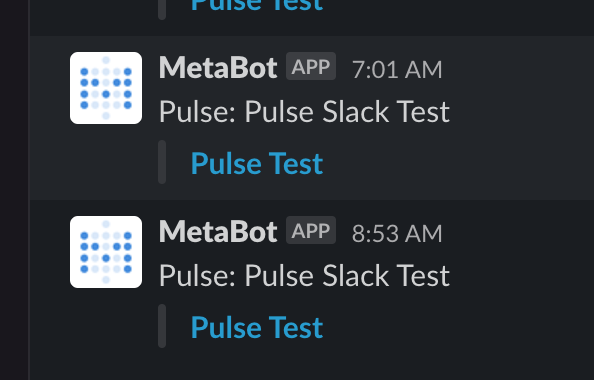Screen dimensions: 594x380
Task: Open the Pulse Test link under the 8:53 AM message
Action: 257,328
